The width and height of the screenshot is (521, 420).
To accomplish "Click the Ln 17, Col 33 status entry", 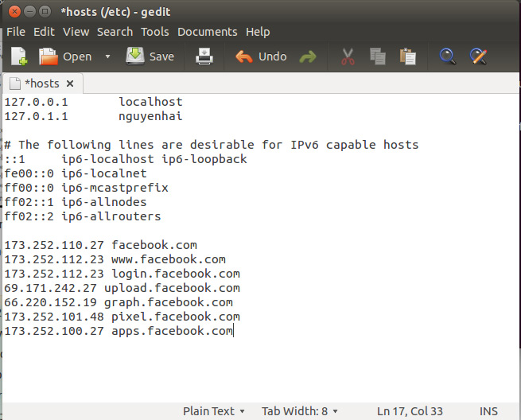I will pos(410,411).
